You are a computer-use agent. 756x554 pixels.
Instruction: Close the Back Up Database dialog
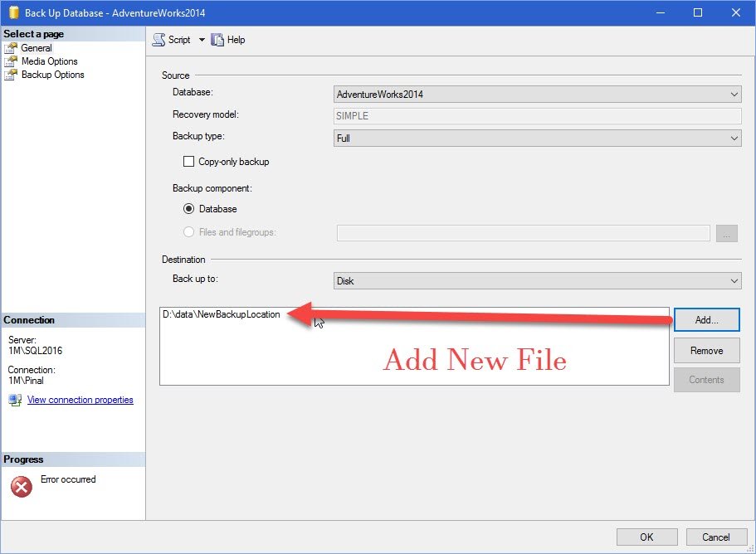[736, 12]
